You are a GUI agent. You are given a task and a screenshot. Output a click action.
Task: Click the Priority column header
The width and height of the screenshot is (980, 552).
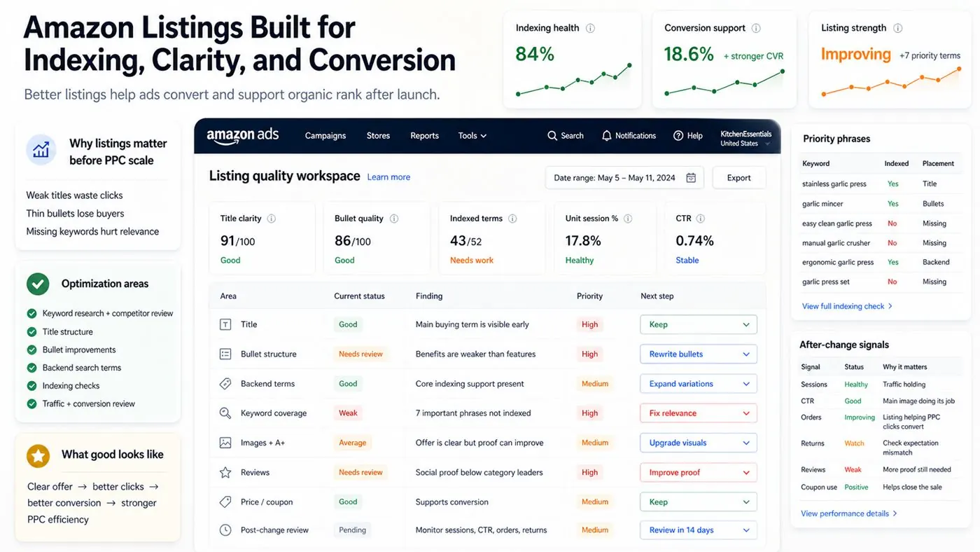coord(589,296)
